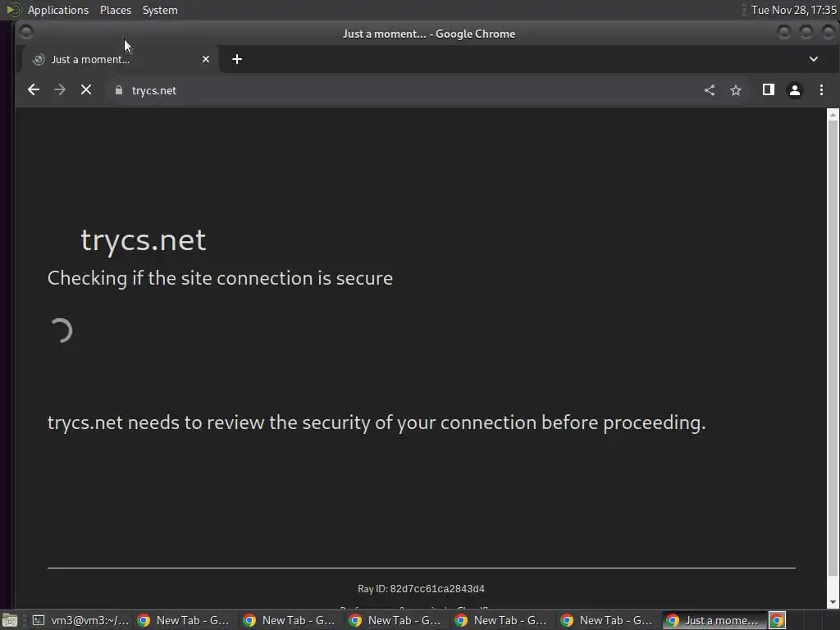Click the last Chrome icon in the taskbar
The width and height of the screenshot is (840, 630).
(x=778, y=620)
